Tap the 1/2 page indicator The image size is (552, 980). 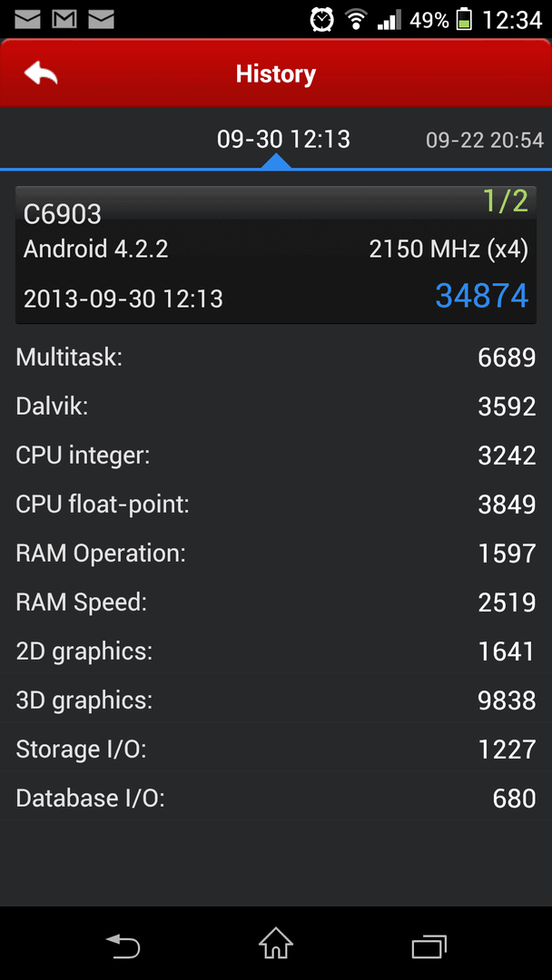point(506,201)
